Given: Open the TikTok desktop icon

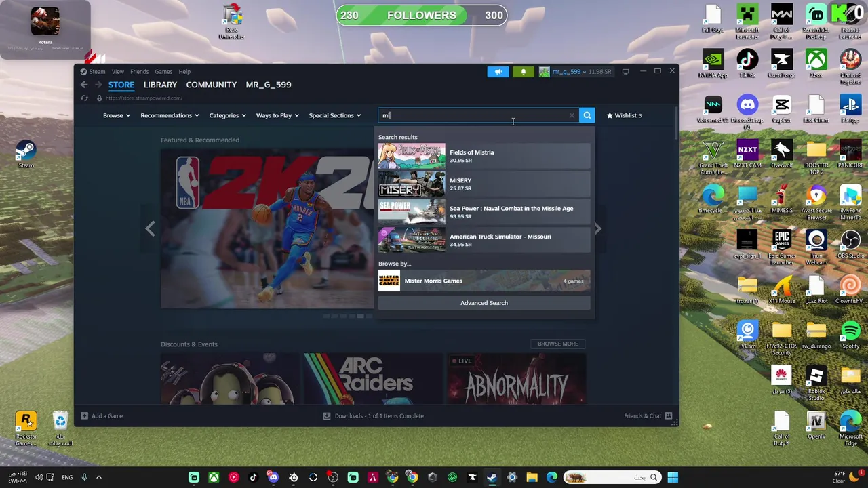Looking at the screenshot, I should 747,64.
